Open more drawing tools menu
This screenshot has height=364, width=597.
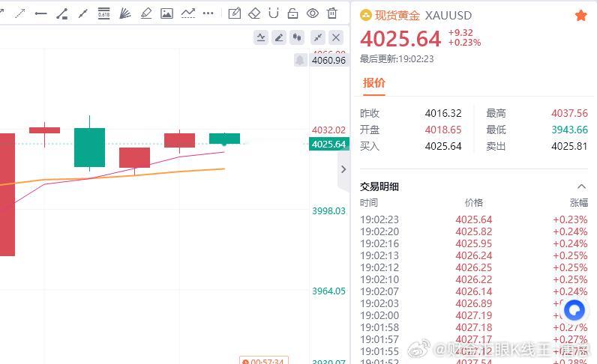click(208, 13)
